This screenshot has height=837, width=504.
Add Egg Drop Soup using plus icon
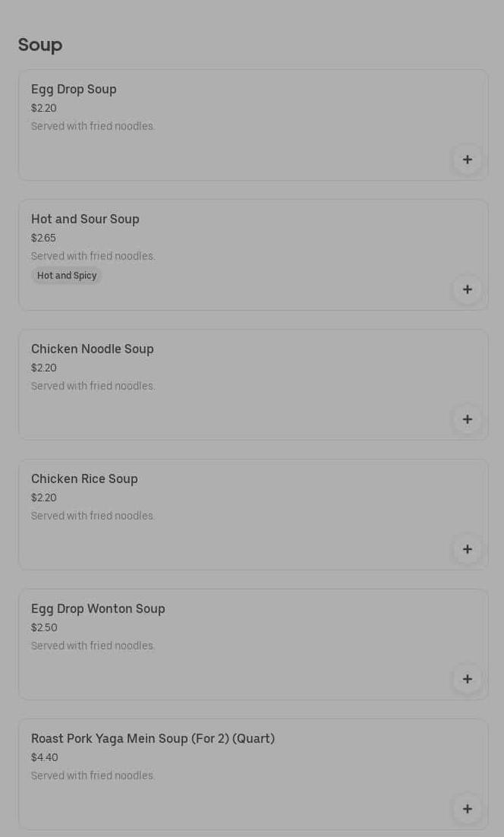click(467, 160)
